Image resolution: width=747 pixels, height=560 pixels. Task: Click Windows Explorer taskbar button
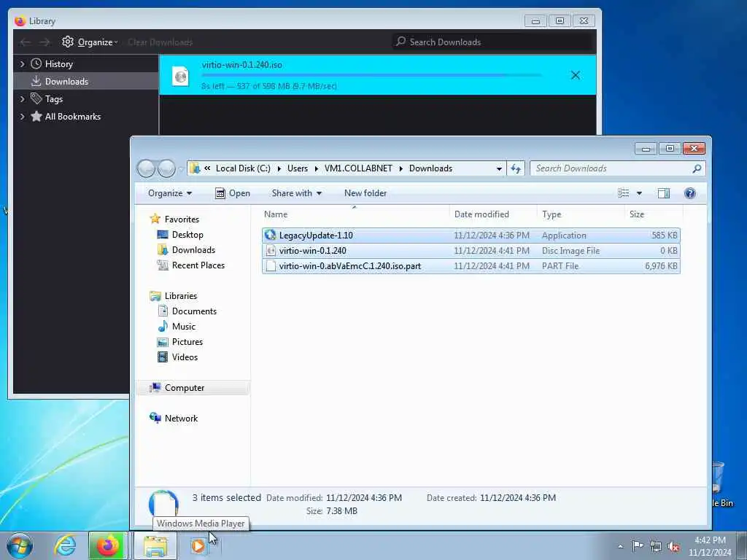(x=155, y=545)
